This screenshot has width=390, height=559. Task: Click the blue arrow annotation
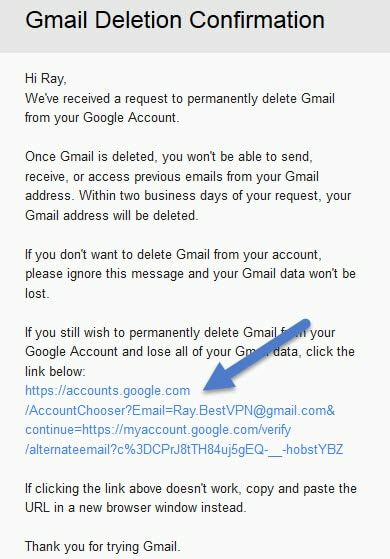(257, 355)
